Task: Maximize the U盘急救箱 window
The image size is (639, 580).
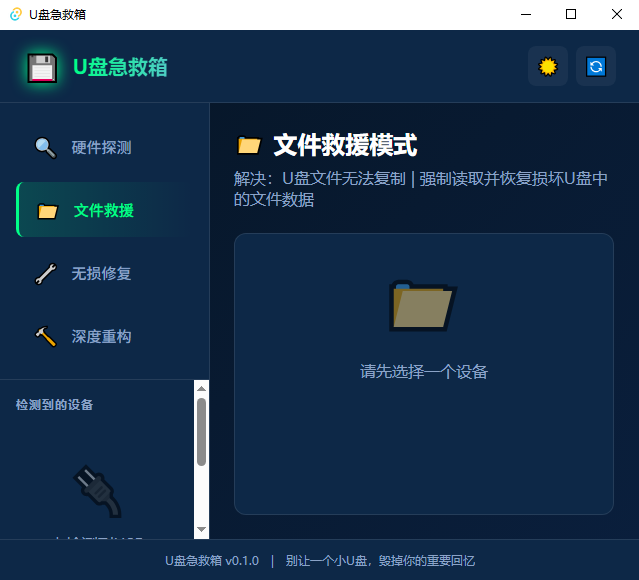Action: point(571,14)
